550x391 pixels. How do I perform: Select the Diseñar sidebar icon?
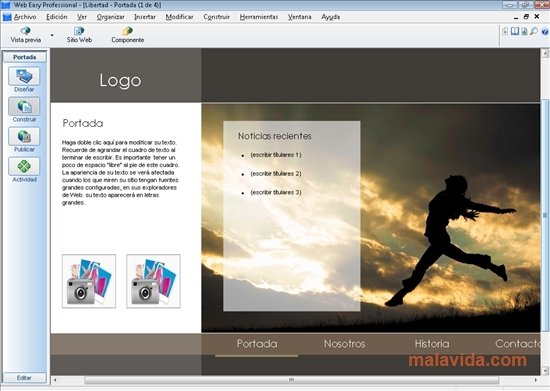[x=24, y=76]
